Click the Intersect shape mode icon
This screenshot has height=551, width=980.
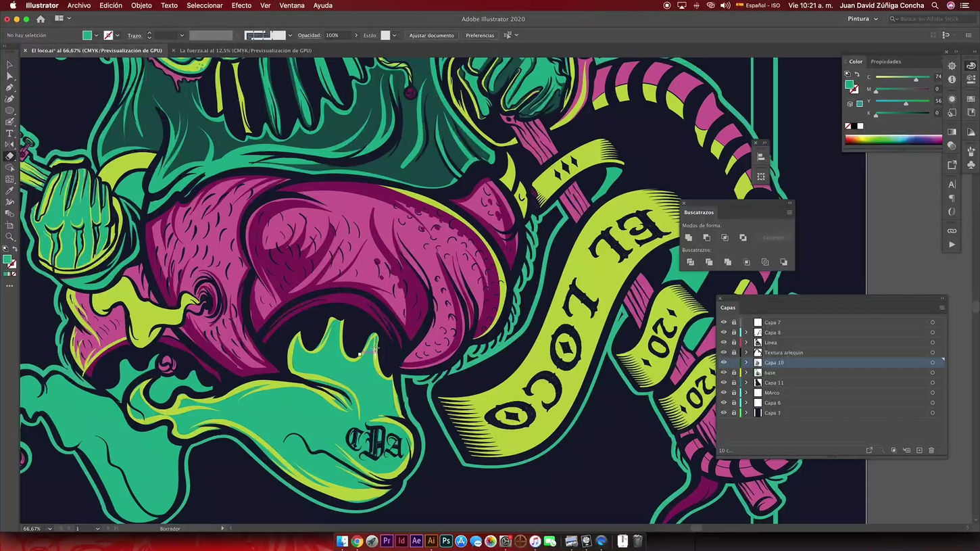(x=725, y=238)
